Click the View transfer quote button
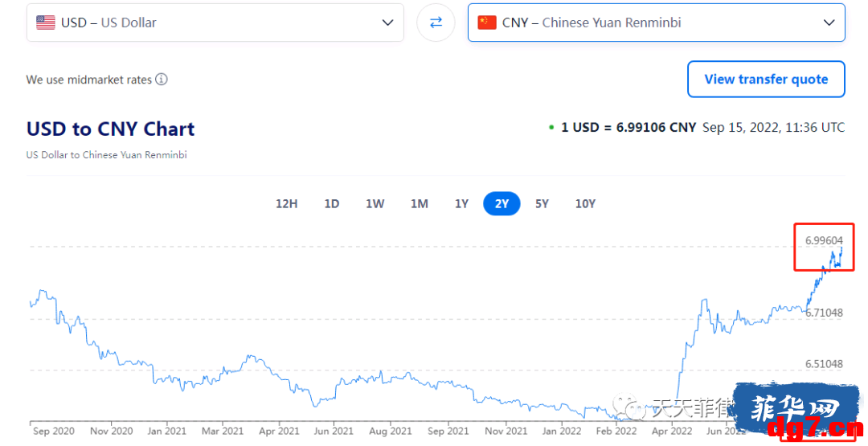The width and height of the screenshot is (868, 446). pos(766,79)
